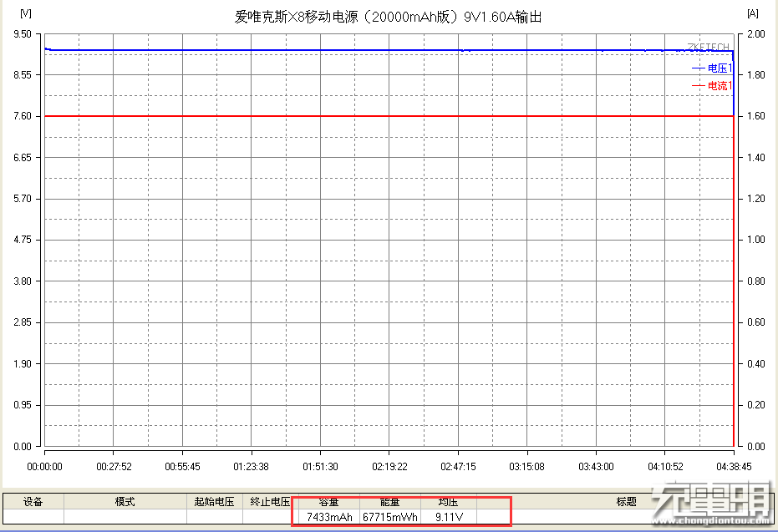Click the 0.95 voltage axis label
The width and height of the screenshot is (778, 532).
pos(23,405)
